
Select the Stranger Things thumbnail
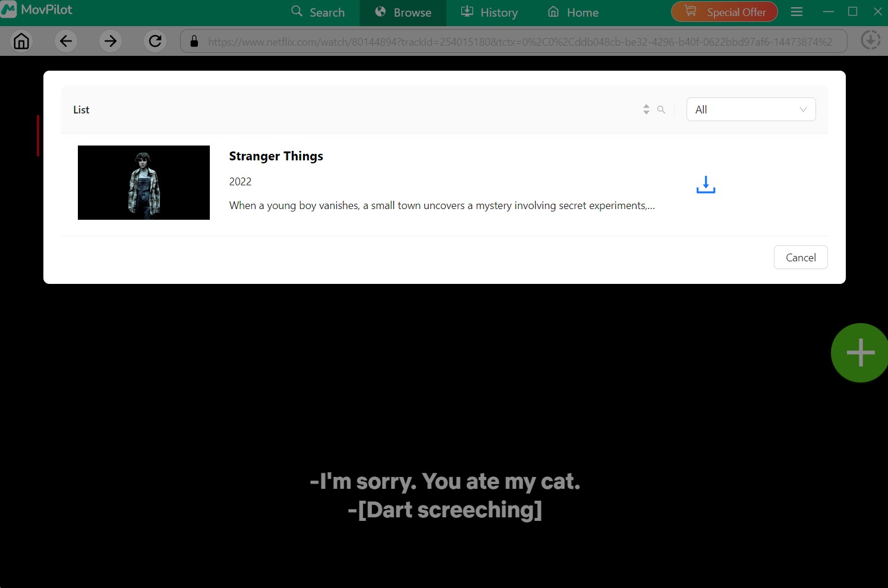coord(143,182)
